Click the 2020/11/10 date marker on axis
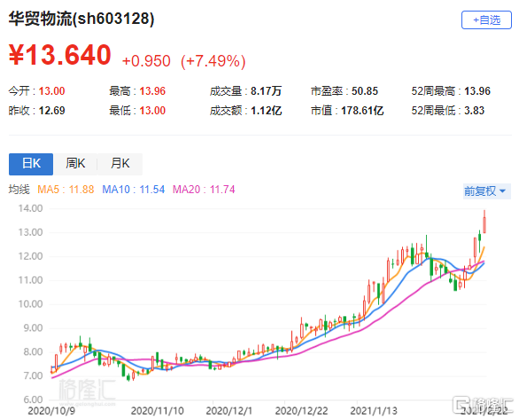 (158, 411)
